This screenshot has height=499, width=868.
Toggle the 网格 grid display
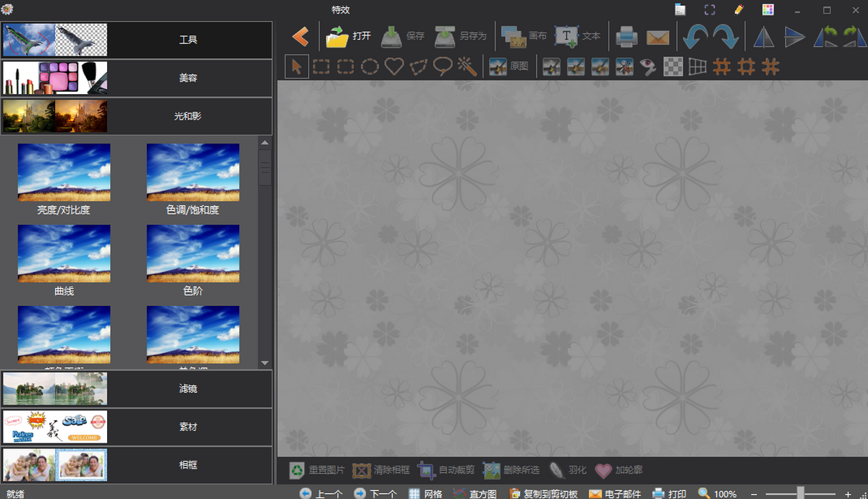(x=425, y=493)
